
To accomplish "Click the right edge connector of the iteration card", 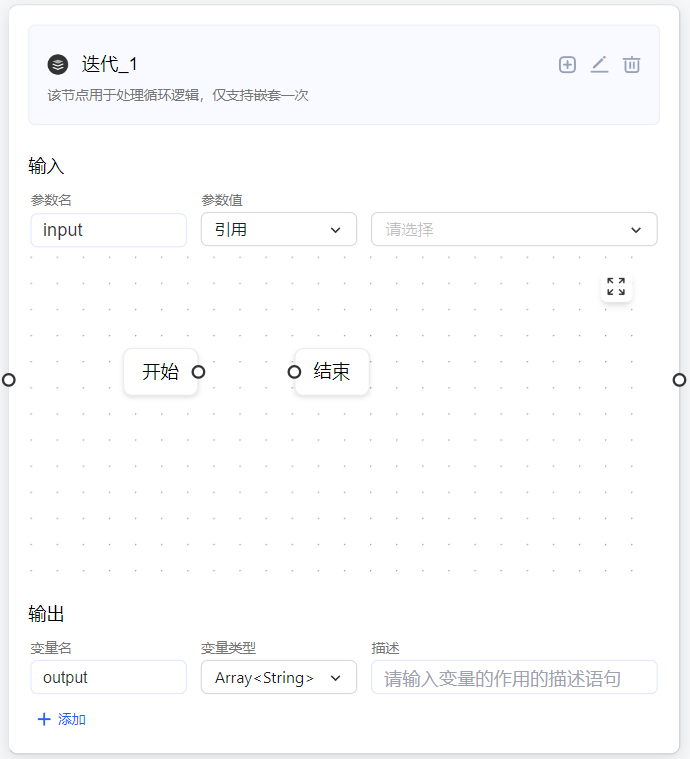I will click(x=679, y=380).
